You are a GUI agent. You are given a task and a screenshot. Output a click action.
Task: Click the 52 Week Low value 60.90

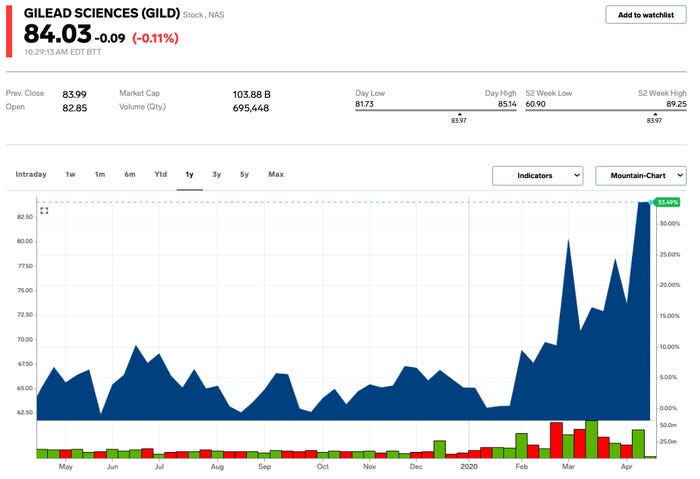(x=535, y=104)
